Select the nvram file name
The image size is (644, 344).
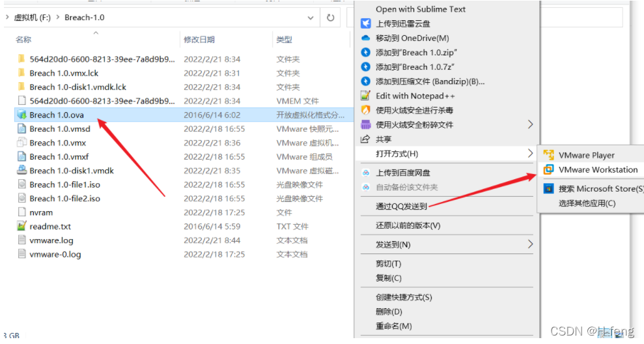(x=41, y=212)
